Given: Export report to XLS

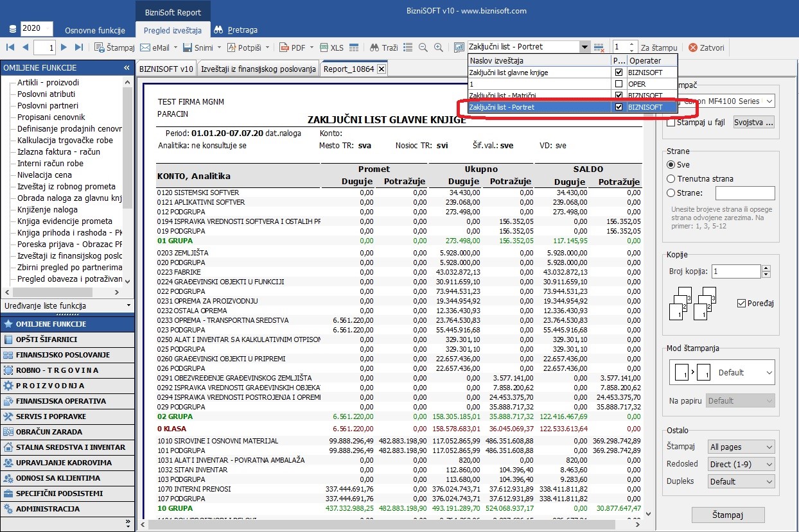Looking at the screenshot, I should click(x=331, y=47).
